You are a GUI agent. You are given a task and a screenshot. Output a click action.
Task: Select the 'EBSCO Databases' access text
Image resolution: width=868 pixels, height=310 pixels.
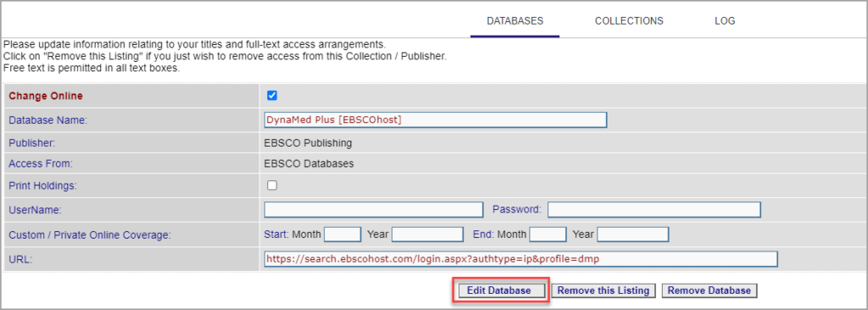309,163
